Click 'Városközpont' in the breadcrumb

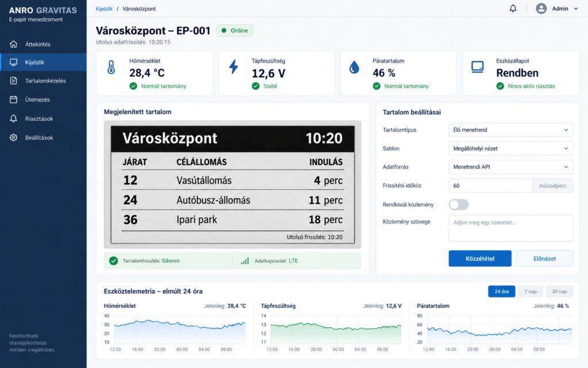(x=139, y=9)
